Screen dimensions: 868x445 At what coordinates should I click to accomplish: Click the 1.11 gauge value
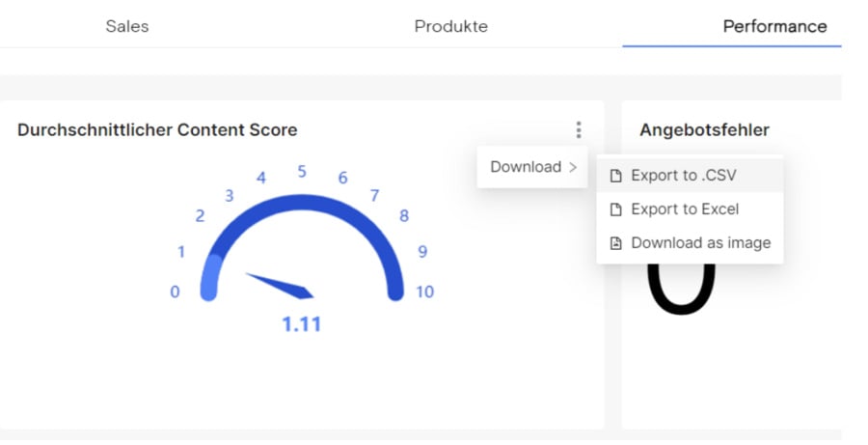click(301, 324)
